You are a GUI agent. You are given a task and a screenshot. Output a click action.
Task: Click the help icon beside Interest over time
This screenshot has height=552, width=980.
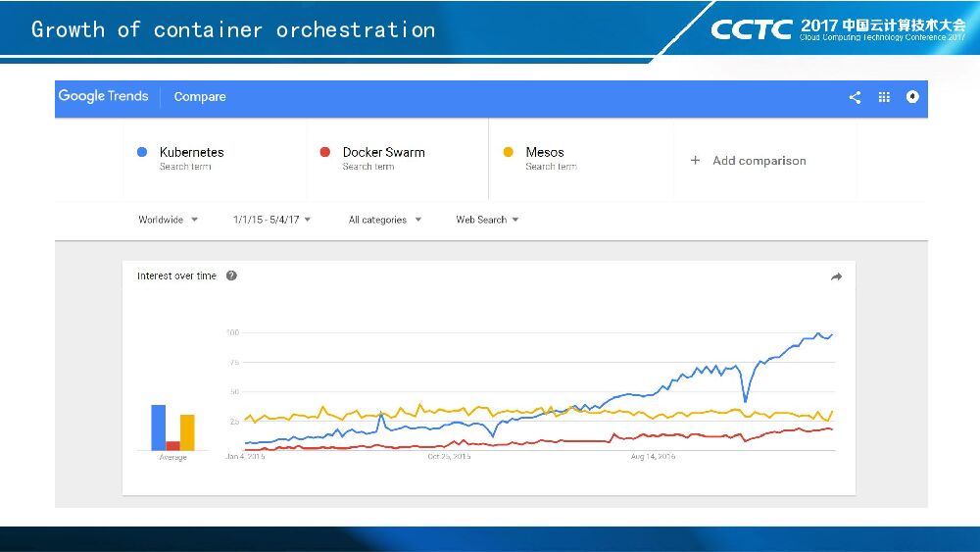231,276
